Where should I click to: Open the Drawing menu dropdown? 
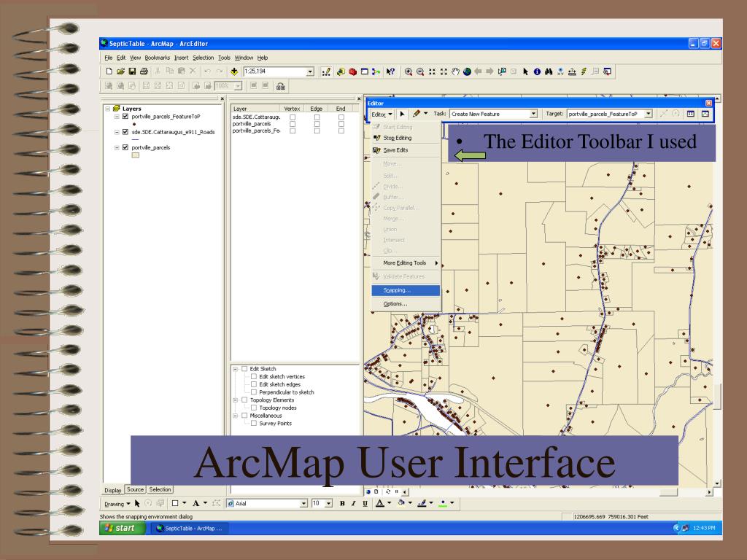click(117, 504)
